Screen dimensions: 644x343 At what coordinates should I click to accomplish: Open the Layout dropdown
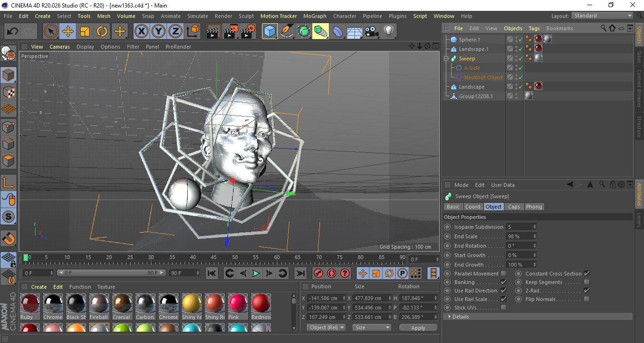[602, 16]
